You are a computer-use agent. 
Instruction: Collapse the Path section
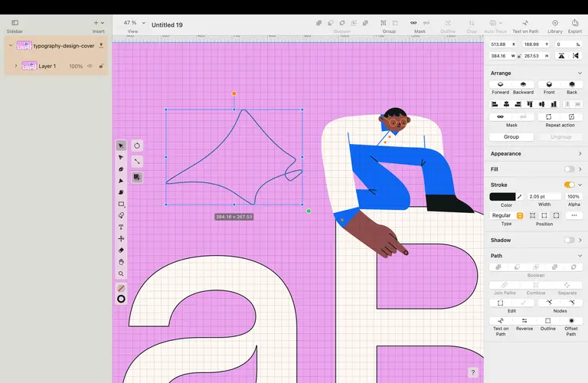tap(580, 256)
